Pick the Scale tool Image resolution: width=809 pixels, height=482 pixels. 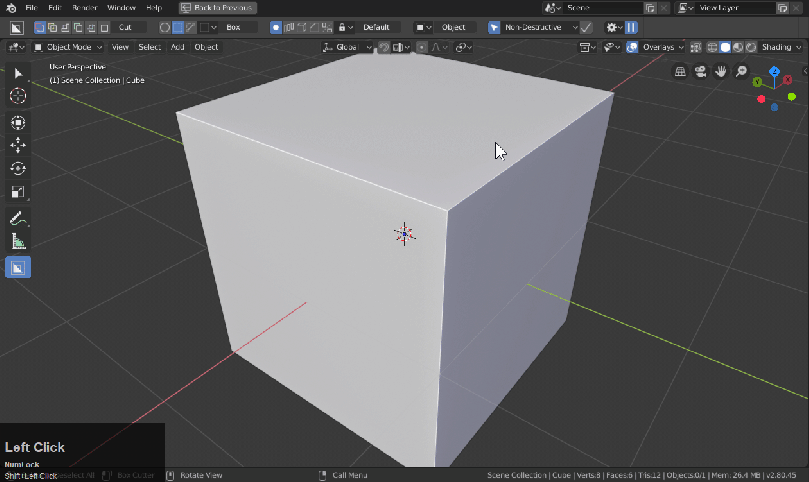[18, 192]
